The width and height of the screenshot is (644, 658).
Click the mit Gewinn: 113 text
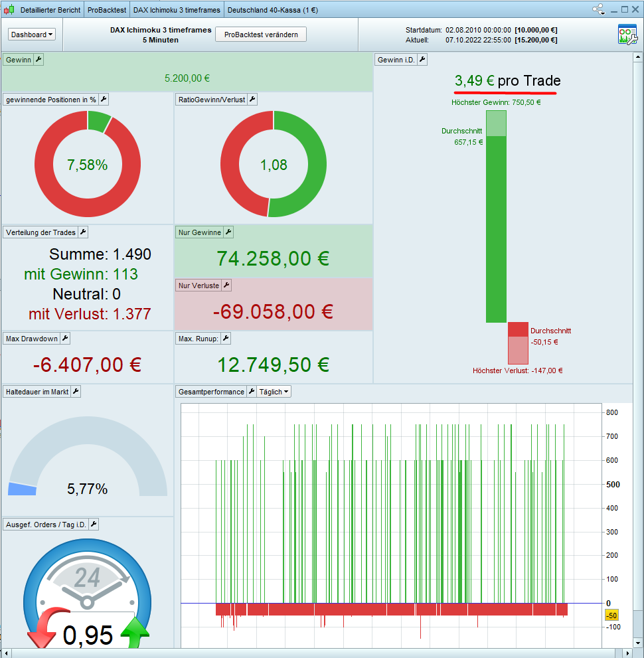[81, 274]
